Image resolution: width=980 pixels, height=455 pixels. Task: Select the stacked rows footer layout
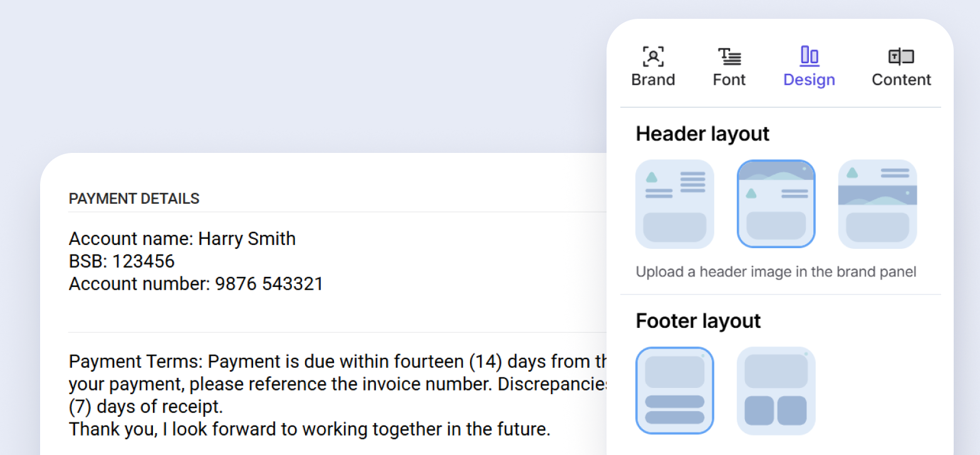tap(675, 390)
